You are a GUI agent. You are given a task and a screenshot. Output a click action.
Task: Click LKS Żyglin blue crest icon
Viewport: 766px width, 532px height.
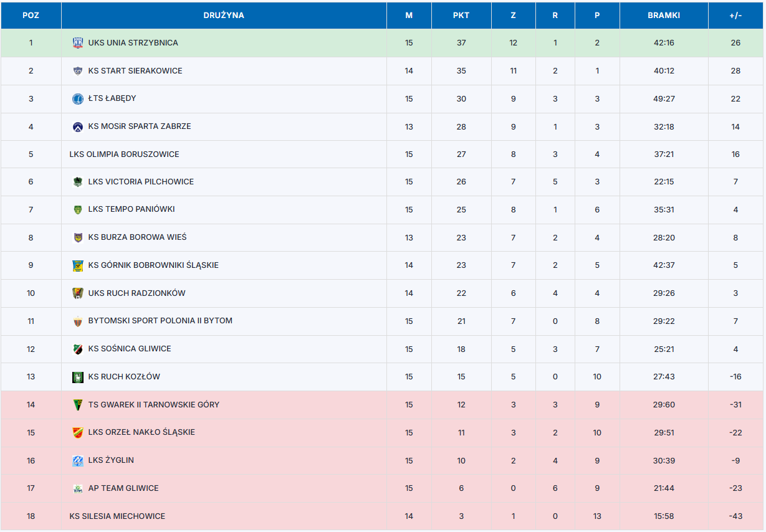[x=77, y=460]
